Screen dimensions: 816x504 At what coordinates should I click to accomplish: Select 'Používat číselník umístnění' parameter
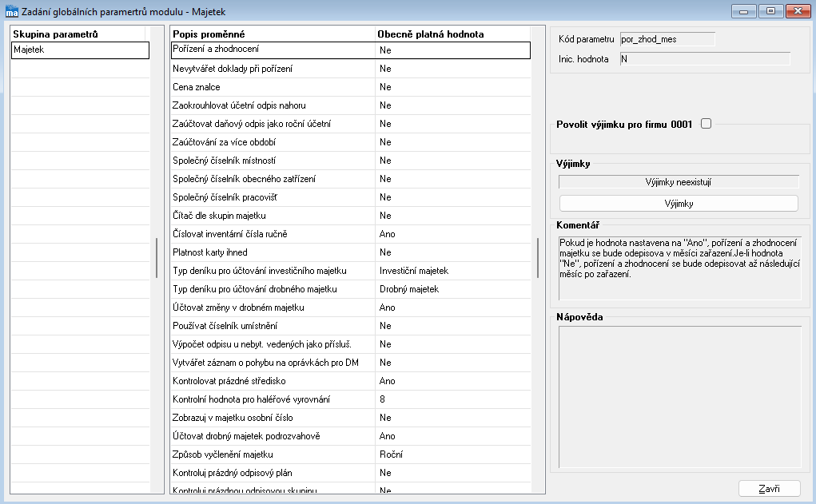coord(351,326)
